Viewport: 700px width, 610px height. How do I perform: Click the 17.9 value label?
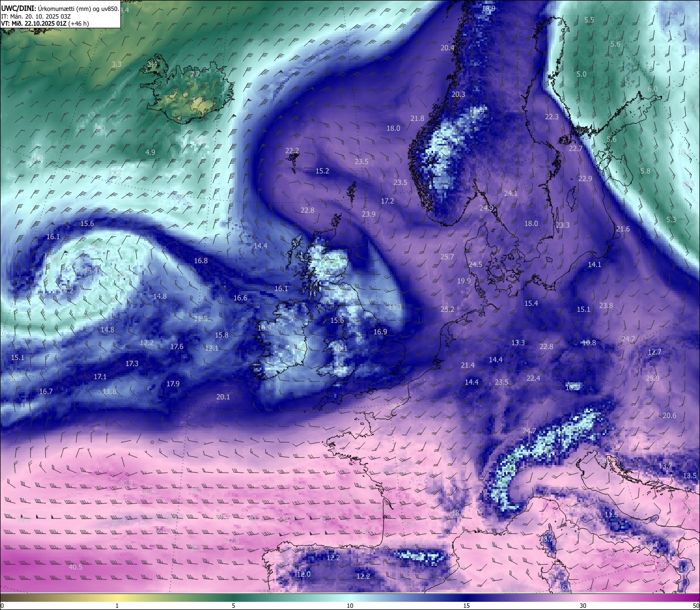[x=173, y=384]
